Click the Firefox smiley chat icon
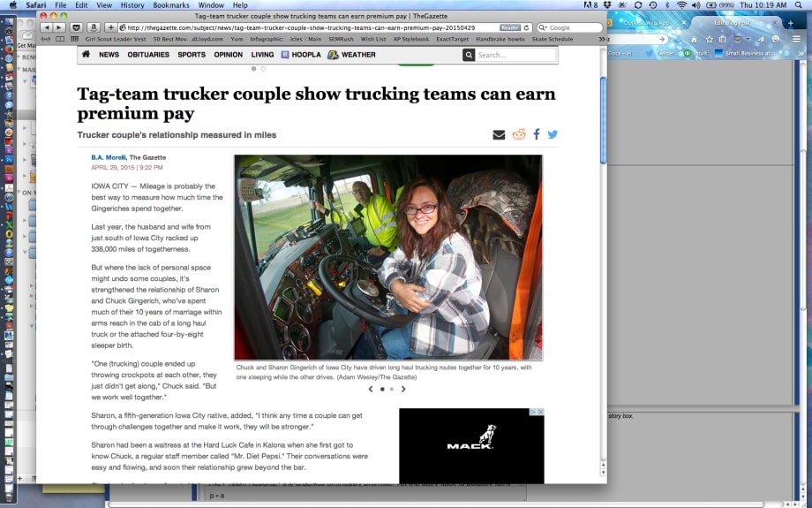 776,40
